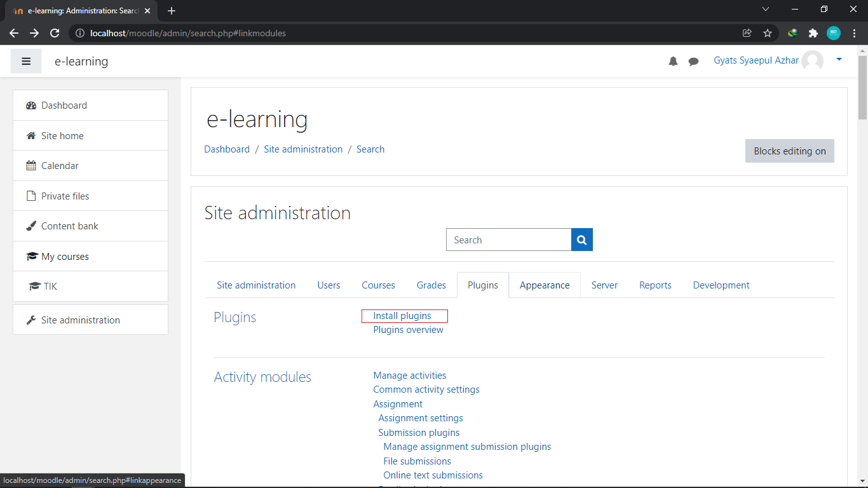Open Common activity settings link
868x488 pixels.
tap(426, 390)
